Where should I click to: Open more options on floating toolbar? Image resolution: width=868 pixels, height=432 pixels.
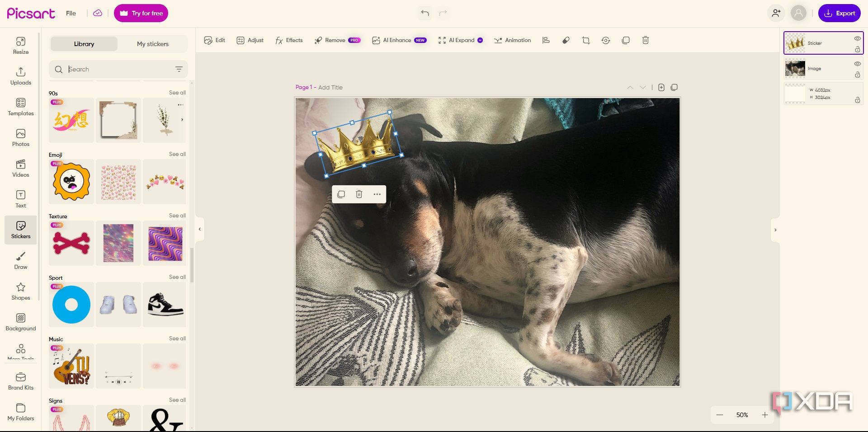click(x=377, y=194)
